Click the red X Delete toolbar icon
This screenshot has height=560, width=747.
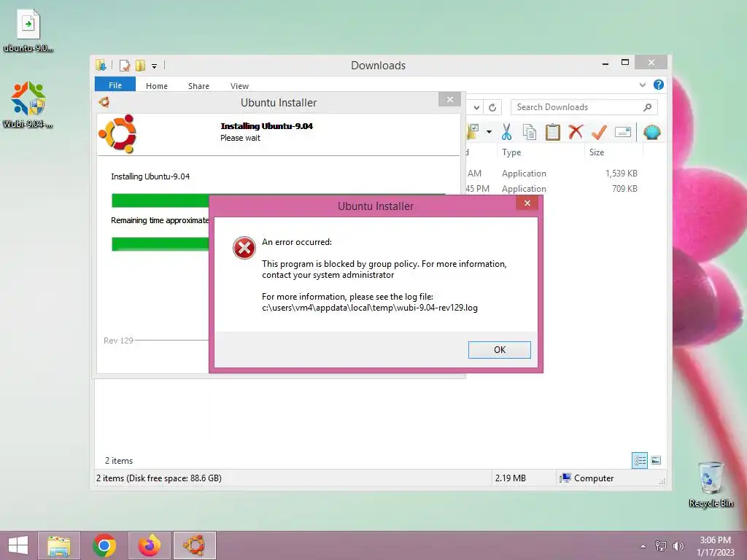576,132
